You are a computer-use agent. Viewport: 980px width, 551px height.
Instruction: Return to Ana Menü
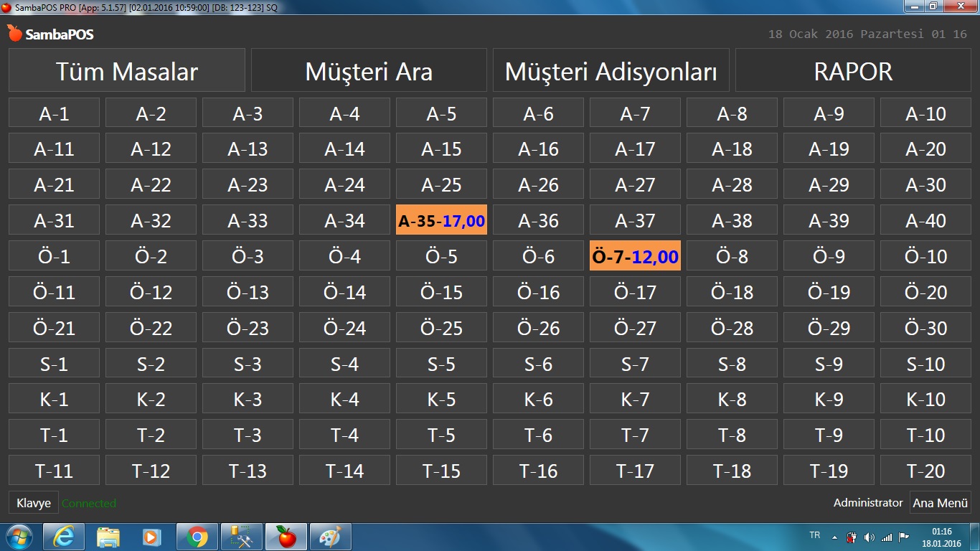(940, 503)
